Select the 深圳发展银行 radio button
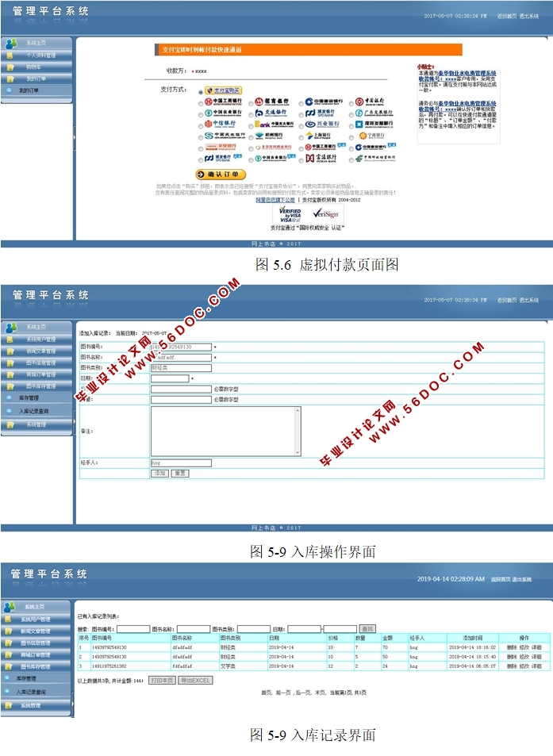Image resolution: width=553 pixels, height=756 pixels. click(351, 125)
